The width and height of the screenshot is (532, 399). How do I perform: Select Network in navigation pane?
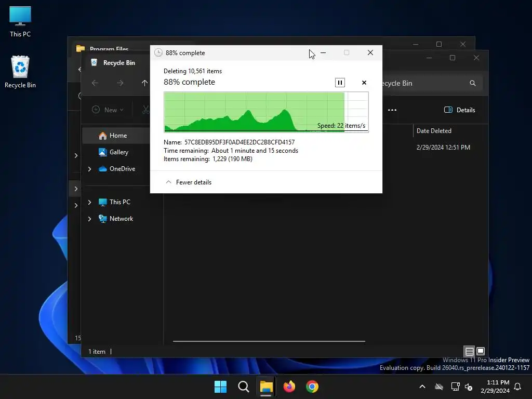point(116,219)
